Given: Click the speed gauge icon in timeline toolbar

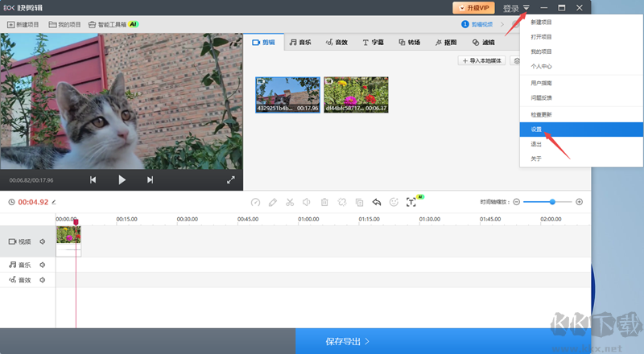Looking at the screenshot, I should (x=255, y=202).
